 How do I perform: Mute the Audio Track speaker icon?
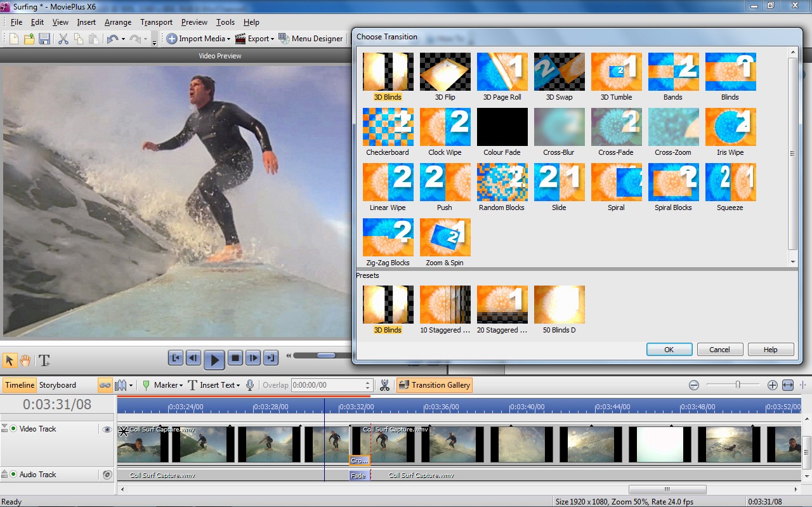[x=107, y=474]
